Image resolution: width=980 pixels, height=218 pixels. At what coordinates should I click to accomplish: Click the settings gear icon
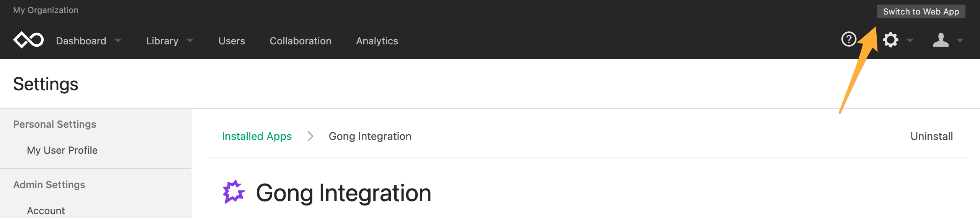pos(890,40)
